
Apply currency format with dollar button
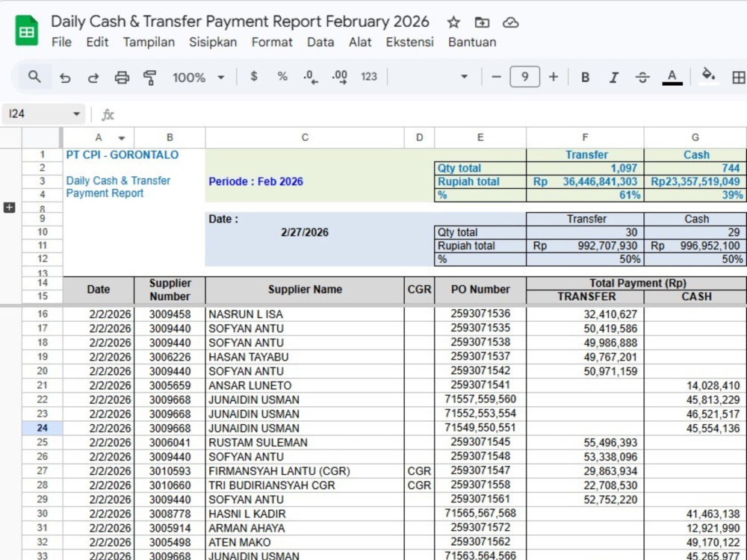point(254,77)
